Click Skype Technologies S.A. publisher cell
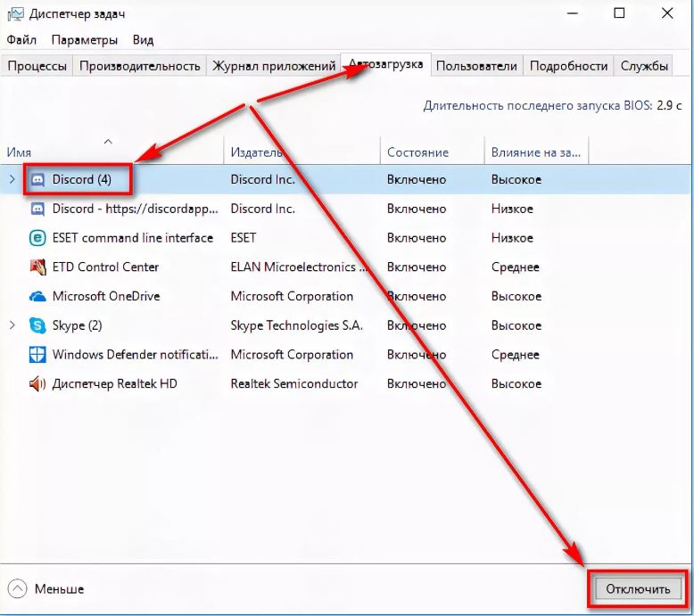This screenshot has height=616, width=694. coord(296,325)
